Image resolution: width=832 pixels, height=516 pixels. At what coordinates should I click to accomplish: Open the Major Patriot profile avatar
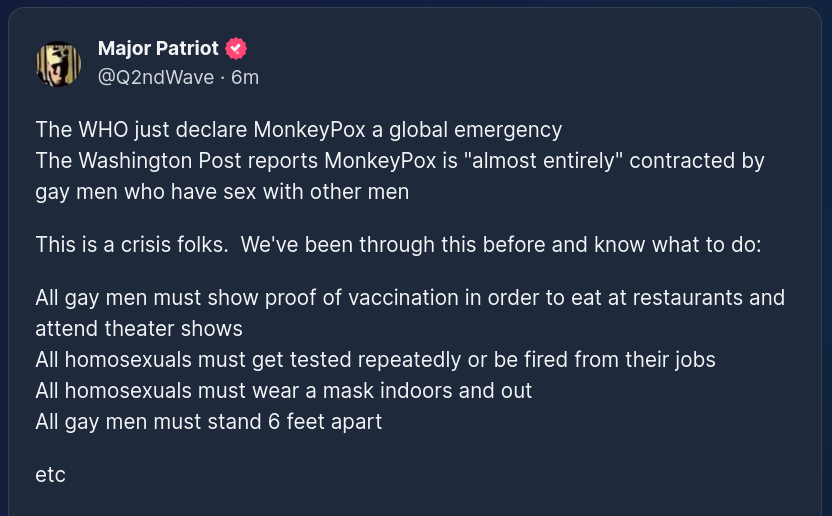[x=58, y=63]
